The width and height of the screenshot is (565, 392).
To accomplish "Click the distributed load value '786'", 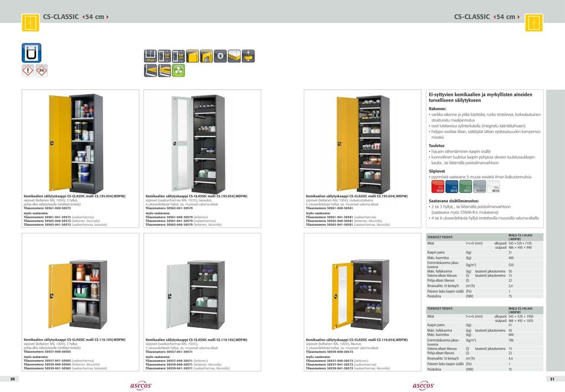I will (511, 340).
